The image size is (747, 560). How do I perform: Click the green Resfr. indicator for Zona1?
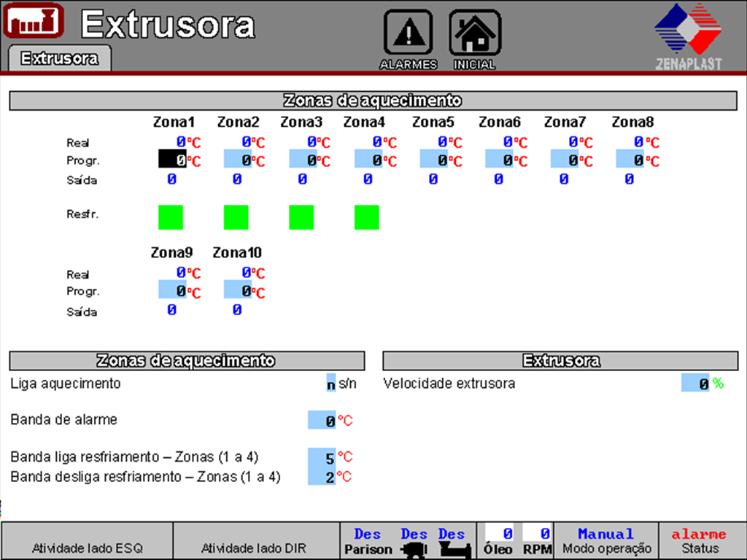tap(171, 217)
